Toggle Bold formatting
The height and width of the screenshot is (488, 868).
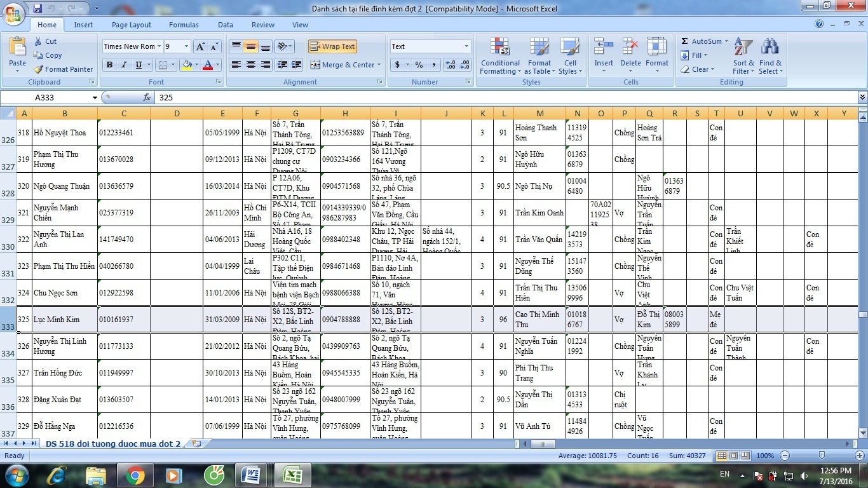click(109, 65)
